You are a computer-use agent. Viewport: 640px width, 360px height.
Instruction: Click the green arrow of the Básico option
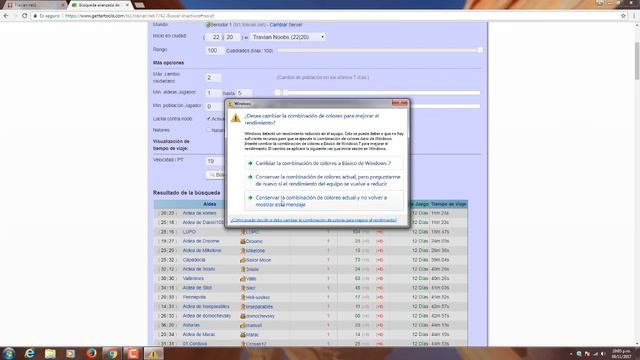[x=250, y=163]
